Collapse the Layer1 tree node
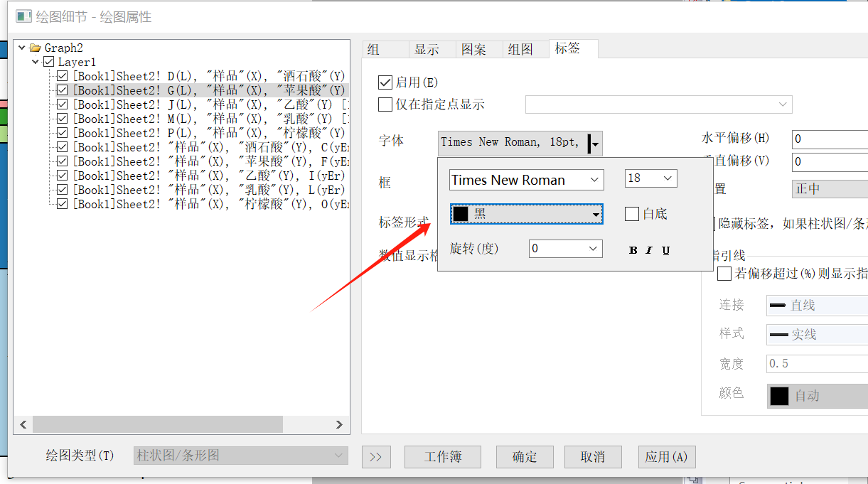Image resolution: width=868 pixels, height=484 pixels. click(35, 63)
